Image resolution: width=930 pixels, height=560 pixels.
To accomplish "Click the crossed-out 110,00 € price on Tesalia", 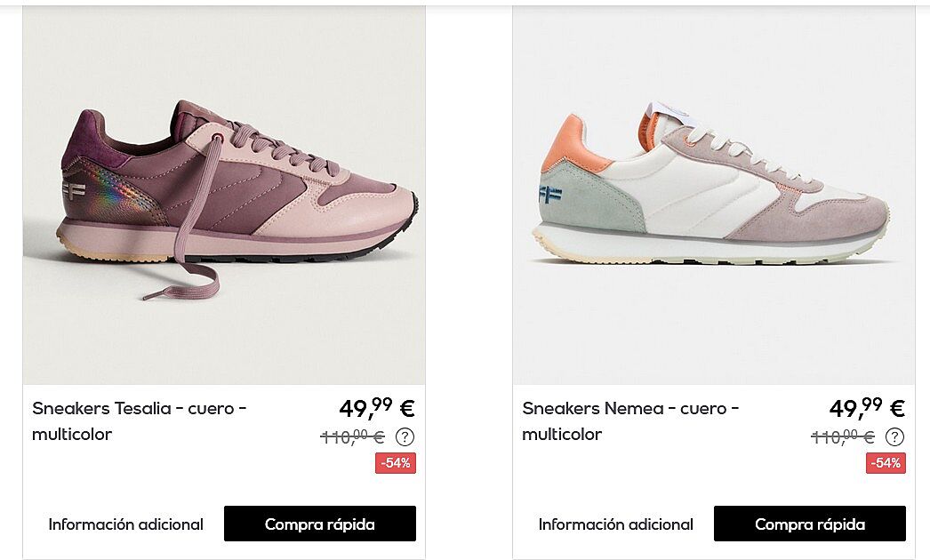I will [x=352, y=437].
